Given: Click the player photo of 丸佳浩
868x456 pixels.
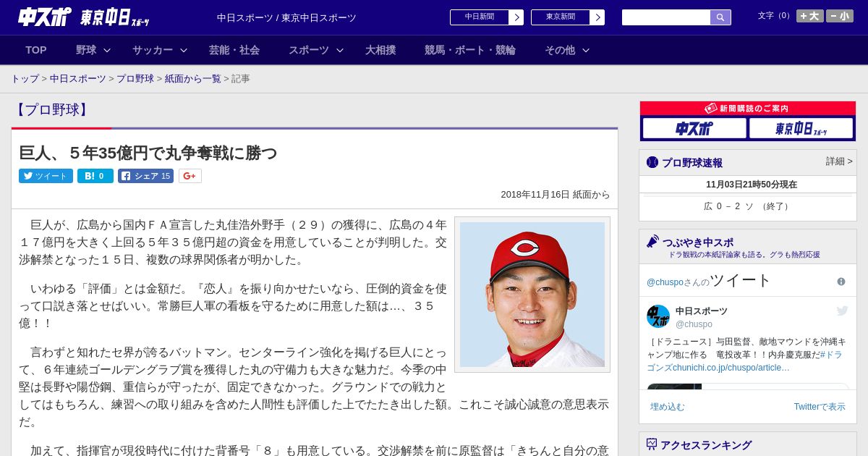Looking at the screenshot, I should pyautogui.click(x=532, y=295).
